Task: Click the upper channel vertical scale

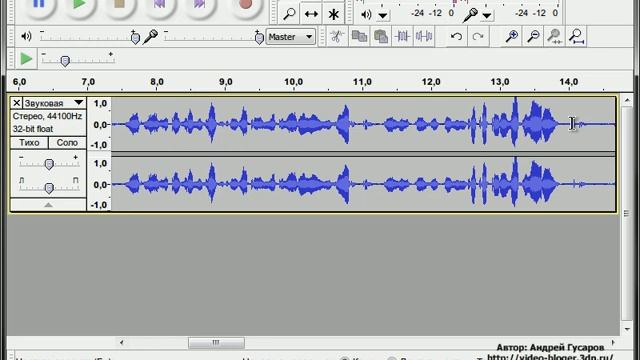Action: tap(99, 124)
